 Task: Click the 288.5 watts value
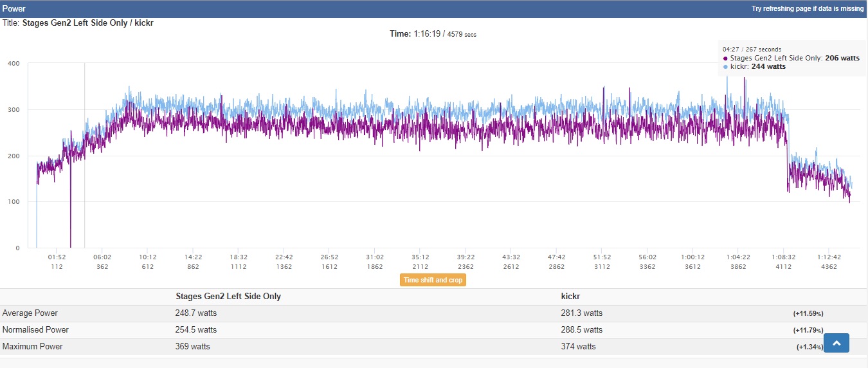(x=582, y=330)
